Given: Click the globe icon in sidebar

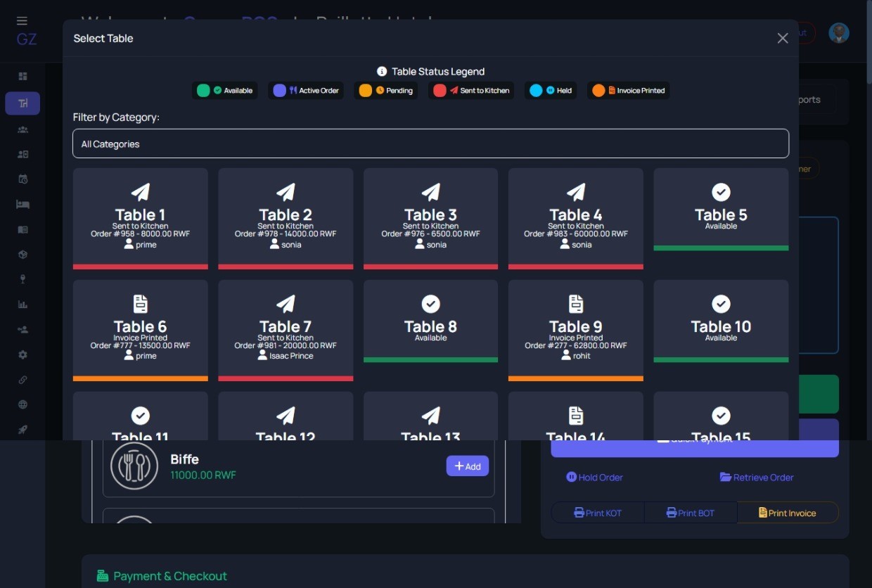Looking at the screenshot, I should point(23,404).
